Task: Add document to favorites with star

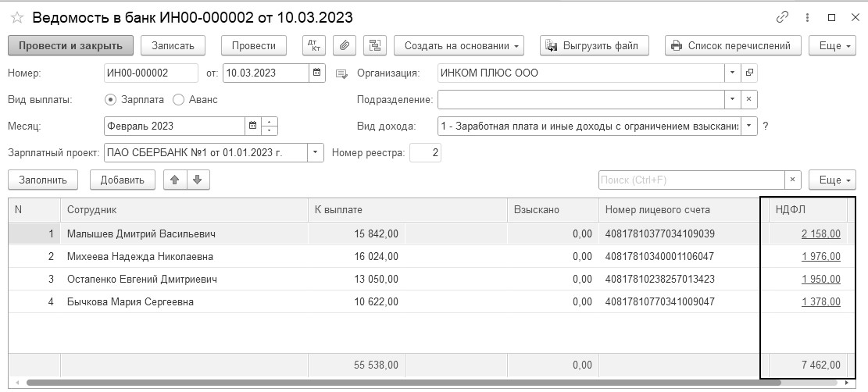Action: pyautogui.click(x=16, y=17)
